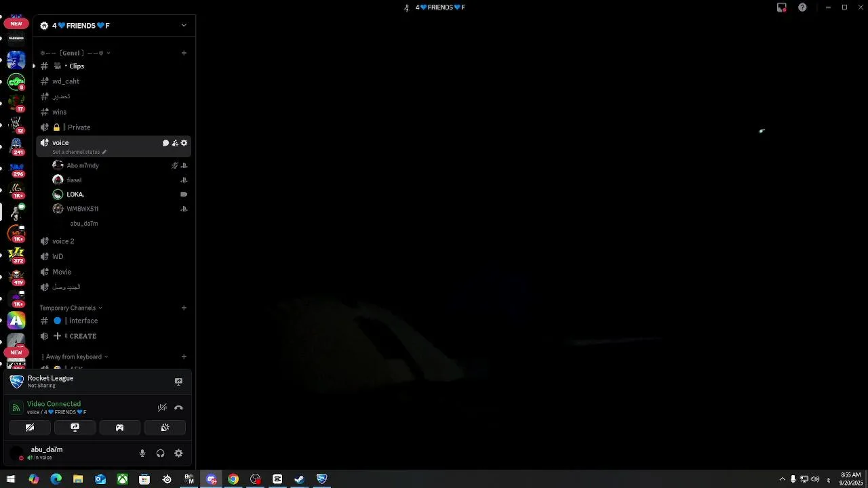Image resolution: width=868 pixels, height=488 pixels.
Task: Open connection info signal icon
Action: click(x=16, y=408)
